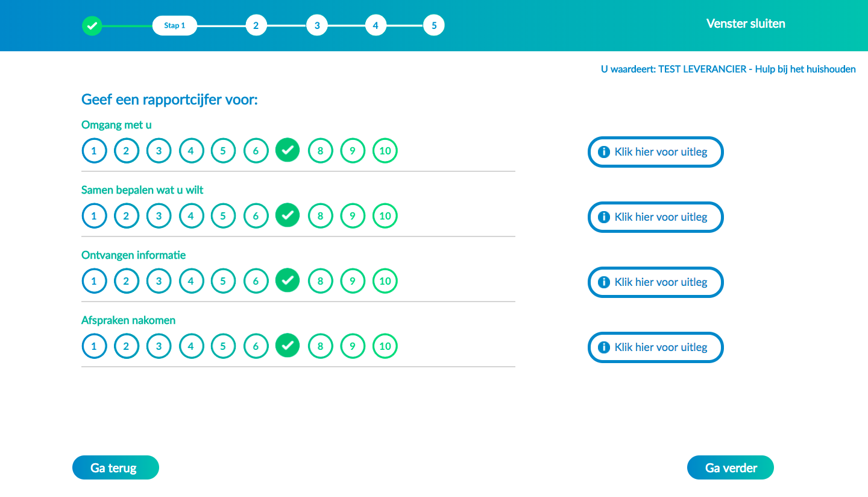Click the info icon beside Omgang met u
Image resolution: width=868 pixels, height=497 pixels.
pyautogui.click(x=603, y=152)
